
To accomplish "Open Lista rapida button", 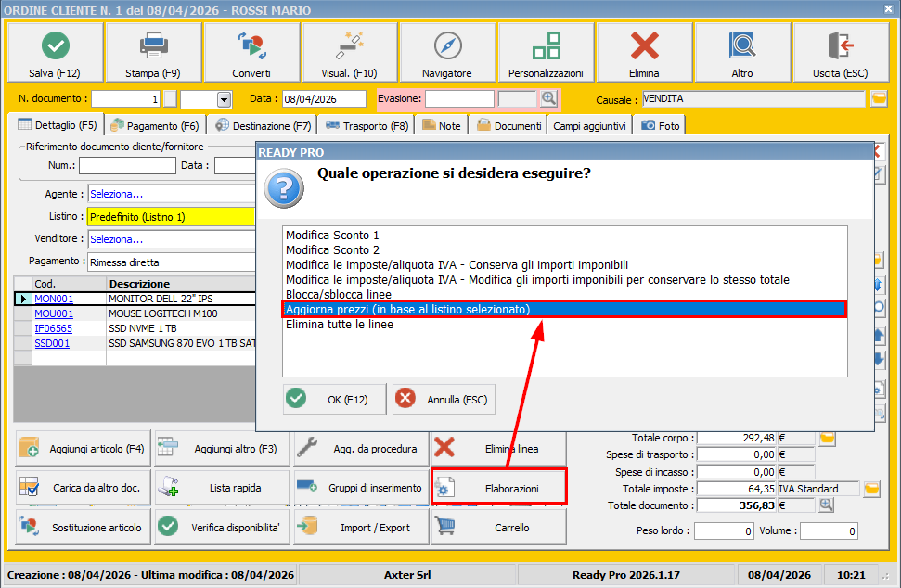I will 222,488.
